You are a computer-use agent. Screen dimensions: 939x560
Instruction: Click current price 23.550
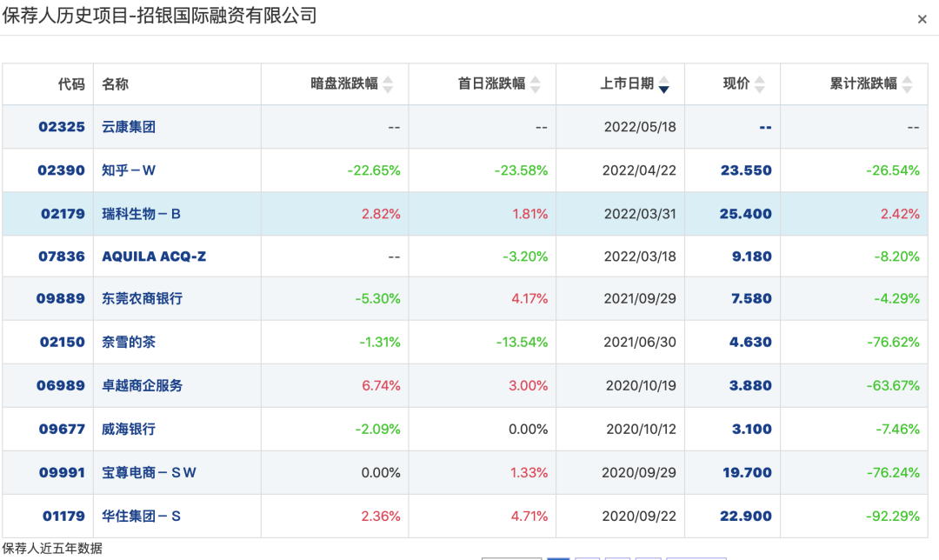click(746, 170)
